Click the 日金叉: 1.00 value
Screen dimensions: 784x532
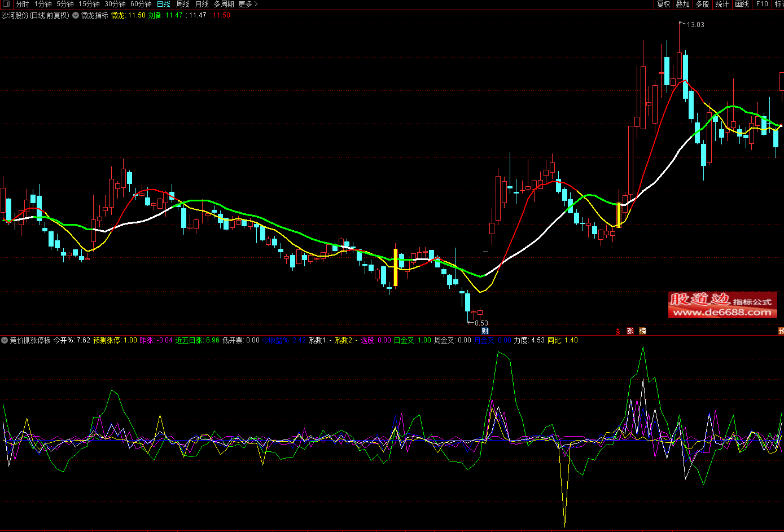click(x=412, y=340)
